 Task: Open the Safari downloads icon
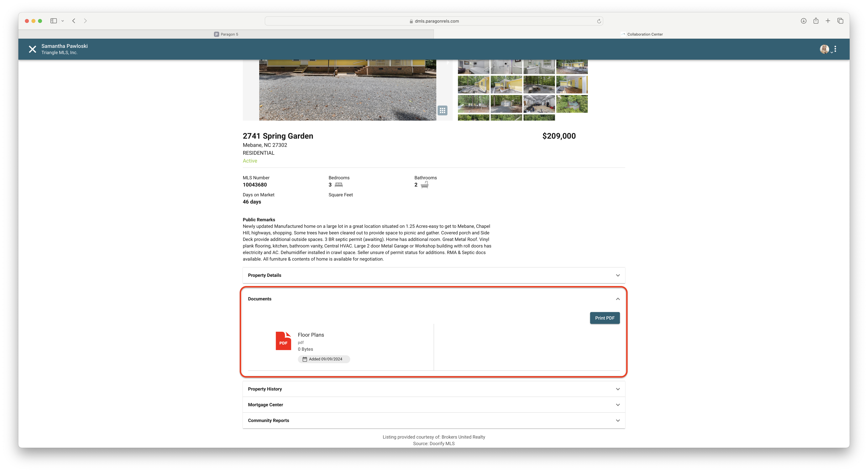tap(803, 21)
